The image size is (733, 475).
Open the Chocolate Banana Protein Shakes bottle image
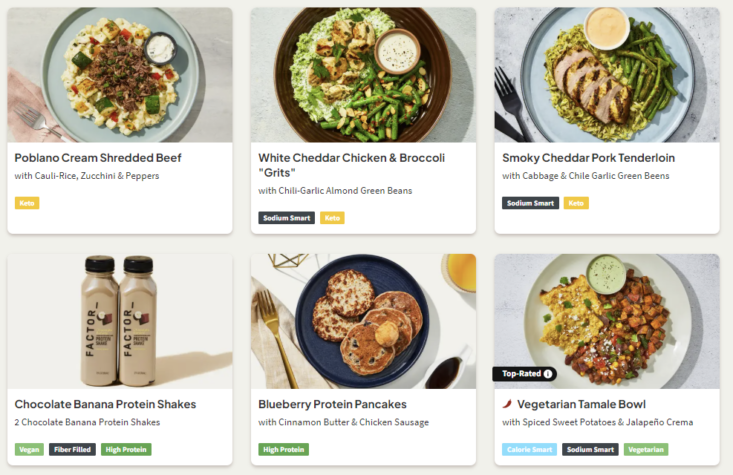coord(120,321)
